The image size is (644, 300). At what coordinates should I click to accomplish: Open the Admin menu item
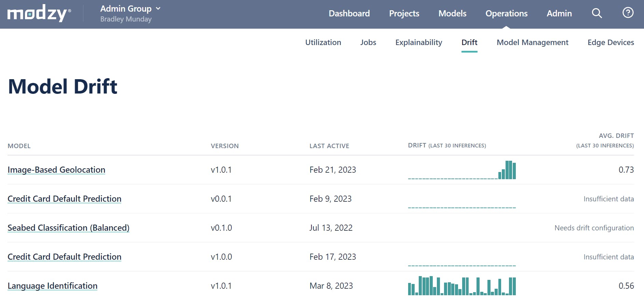559,13
